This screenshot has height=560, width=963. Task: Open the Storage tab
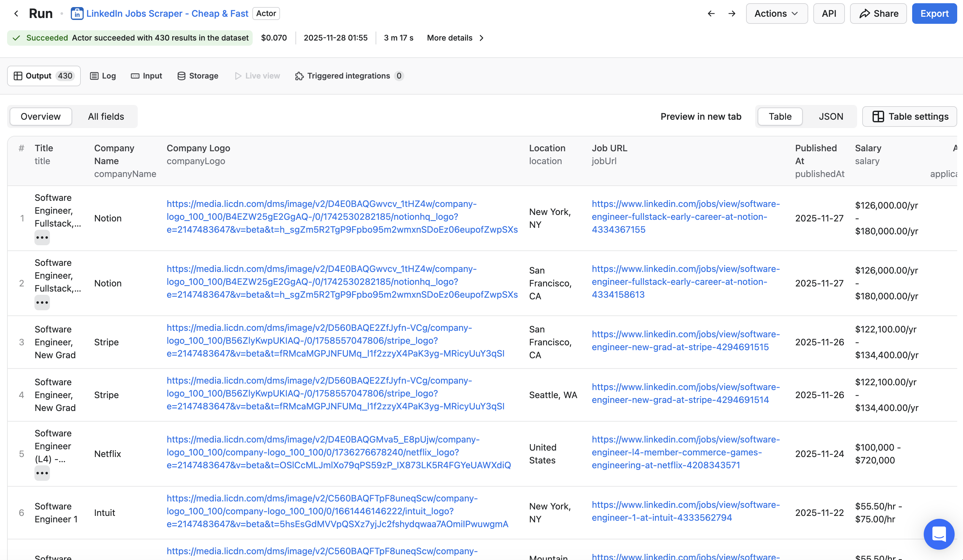coord(198,76)
